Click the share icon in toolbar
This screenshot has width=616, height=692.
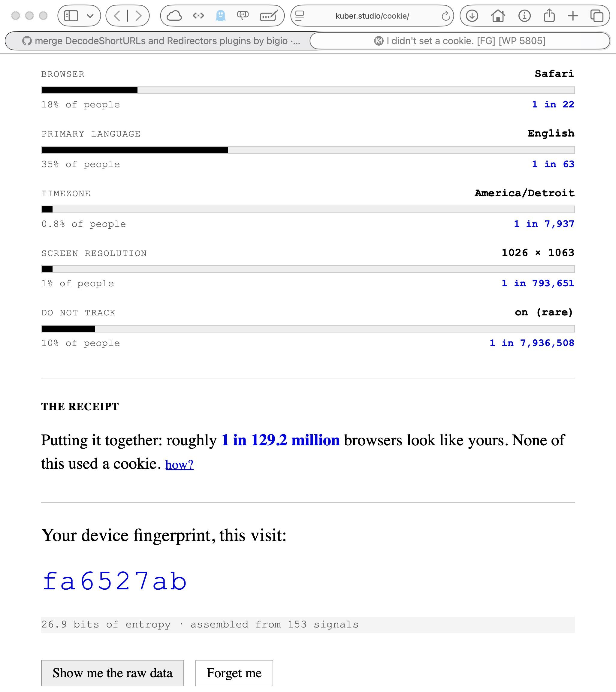pyautogui.click(x=549, y=16)
